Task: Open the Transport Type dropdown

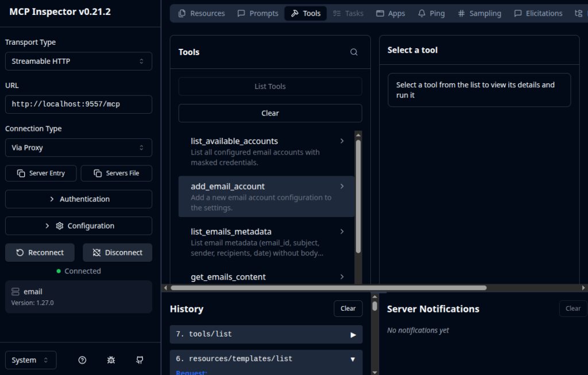Action: point(78,61)
